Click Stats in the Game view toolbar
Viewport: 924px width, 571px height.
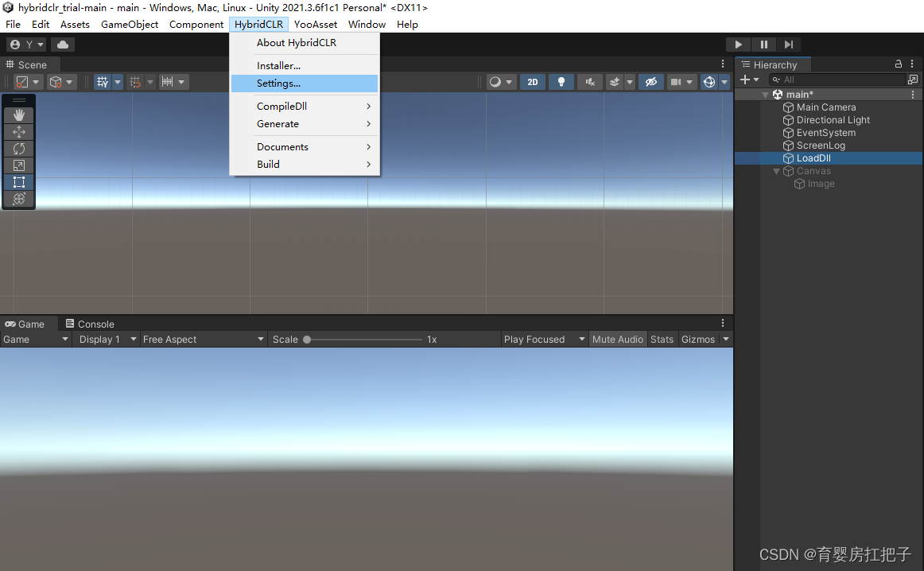[x=662, y=339]
